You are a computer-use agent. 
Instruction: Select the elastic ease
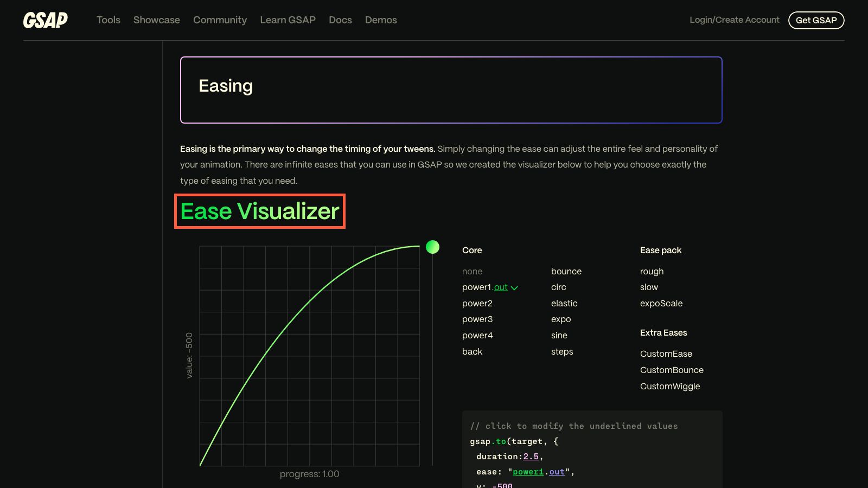point(564,304)
